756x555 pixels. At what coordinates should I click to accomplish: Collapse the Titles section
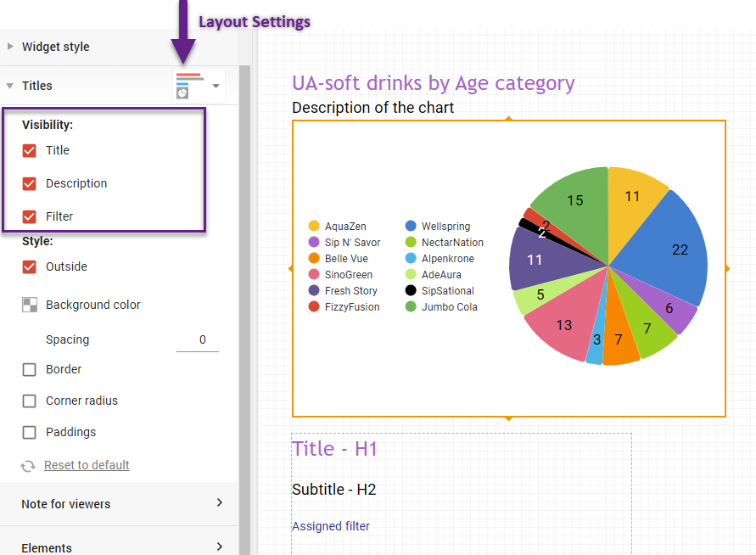(x=10, y=86)
